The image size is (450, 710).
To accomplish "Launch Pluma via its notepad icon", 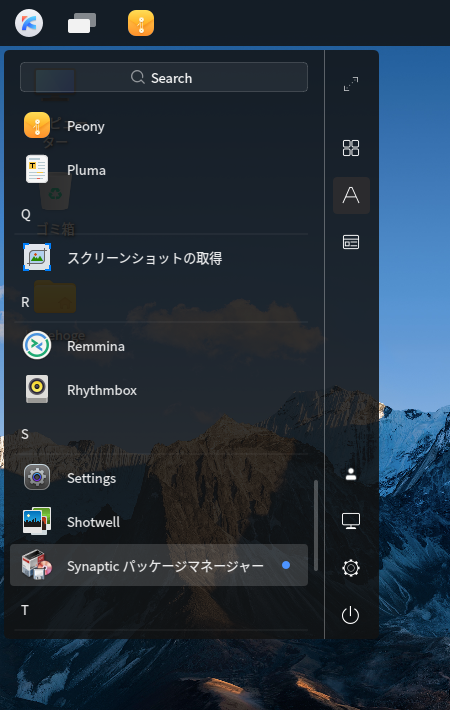I will (37, 169).
